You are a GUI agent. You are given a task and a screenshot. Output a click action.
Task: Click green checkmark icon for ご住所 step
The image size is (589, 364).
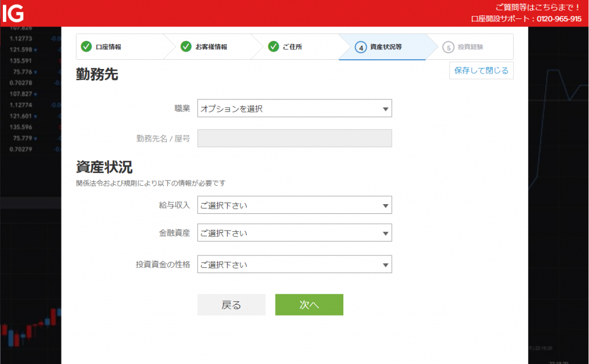click(x=273, y=47)
